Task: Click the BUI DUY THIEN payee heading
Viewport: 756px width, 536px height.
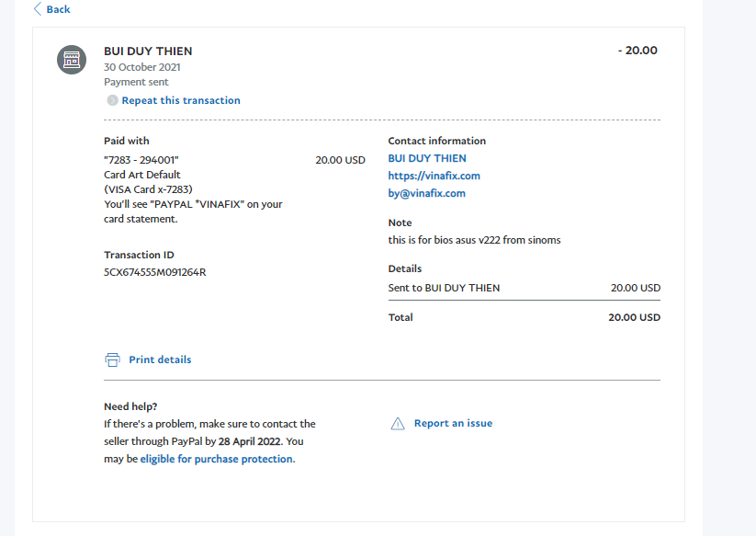Action: coord(148,51)
